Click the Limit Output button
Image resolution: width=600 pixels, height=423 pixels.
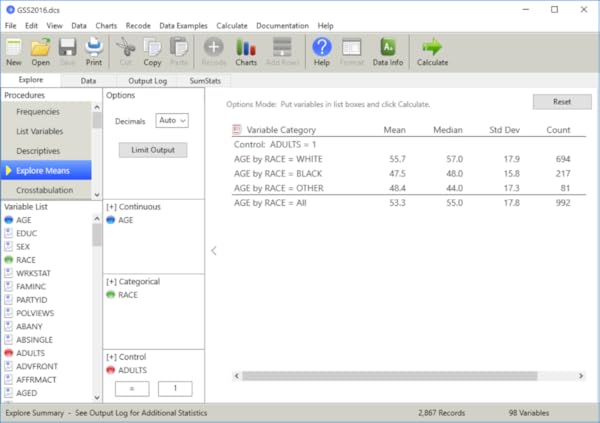click(153, 150)
